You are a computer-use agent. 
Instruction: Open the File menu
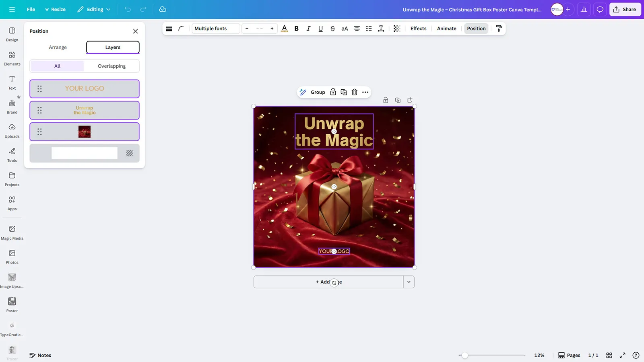(x=31, y=9)
